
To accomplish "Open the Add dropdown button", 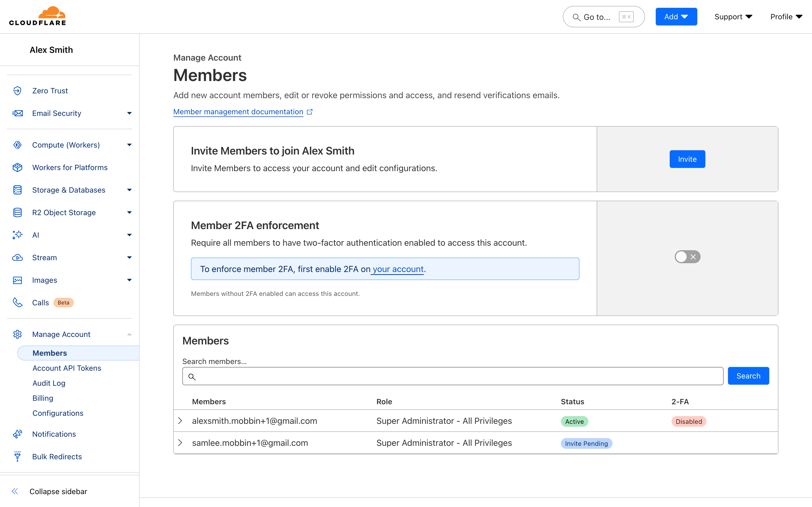I will pos(676,17).
